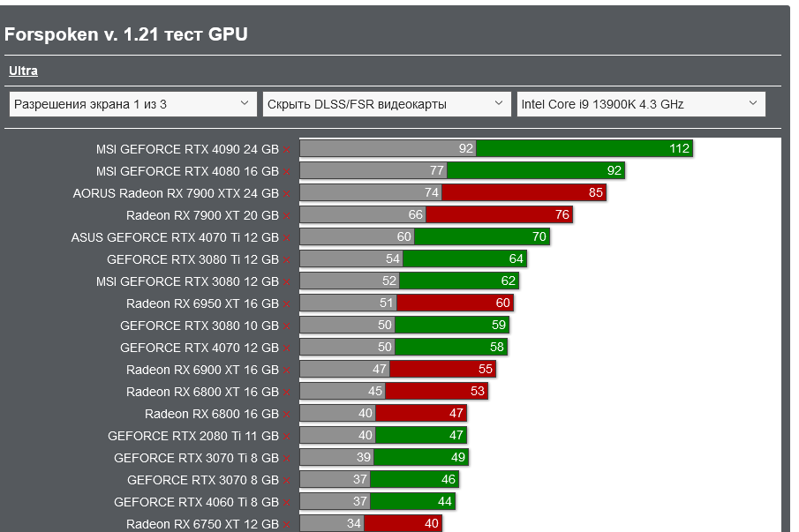Open the Скрыть DLSS/FSR видеокарты dropdown

tap(383, 103)
